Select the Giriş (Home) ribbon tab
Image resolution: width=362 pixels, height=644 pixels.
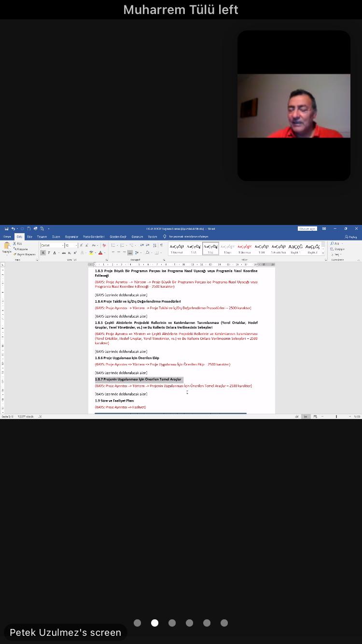(19, 237)
